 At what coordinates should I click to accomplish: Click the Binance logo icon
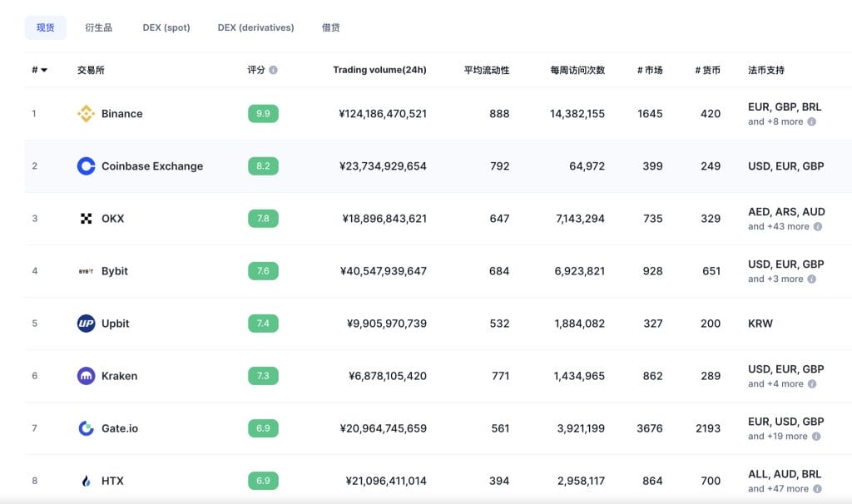click(x=86, y=114)
